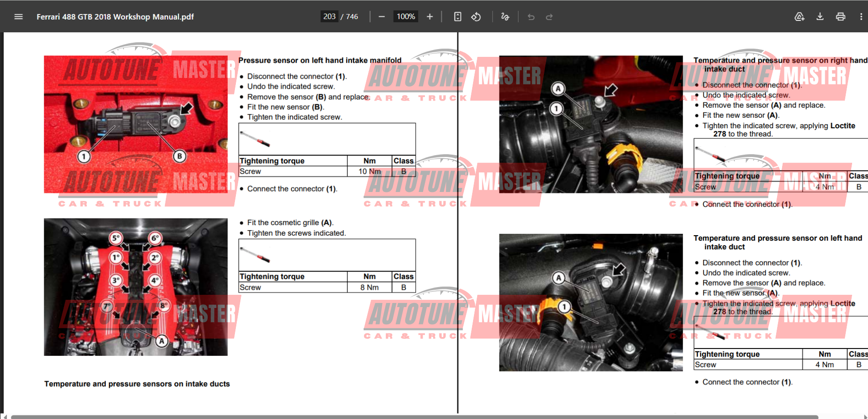
Task: Click the total page count "746"
Action: point(352,17)
